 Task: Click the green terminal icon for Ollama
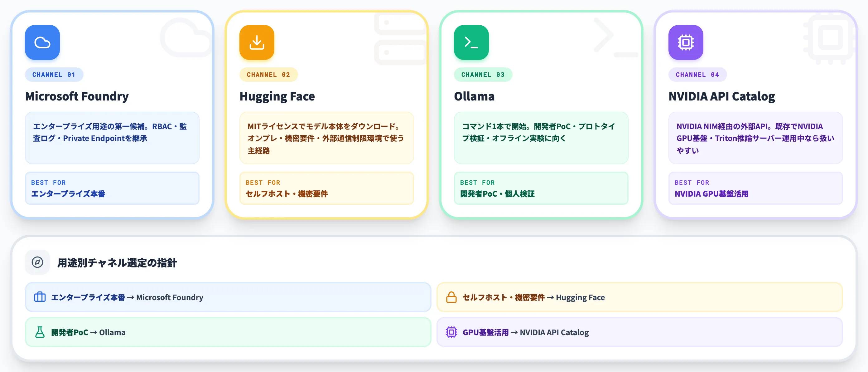click(471, 42)
